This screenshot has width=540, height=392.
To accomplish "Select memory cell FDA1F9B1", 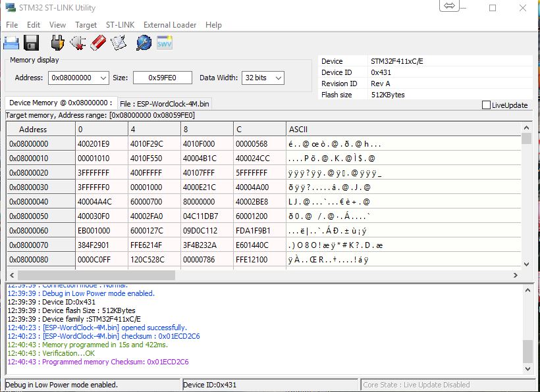I will tap(259, 230).
